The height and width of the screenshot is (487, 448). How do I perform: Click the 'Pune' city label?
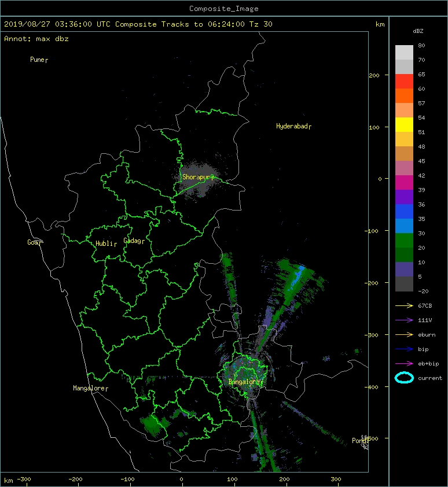[37, 60]
